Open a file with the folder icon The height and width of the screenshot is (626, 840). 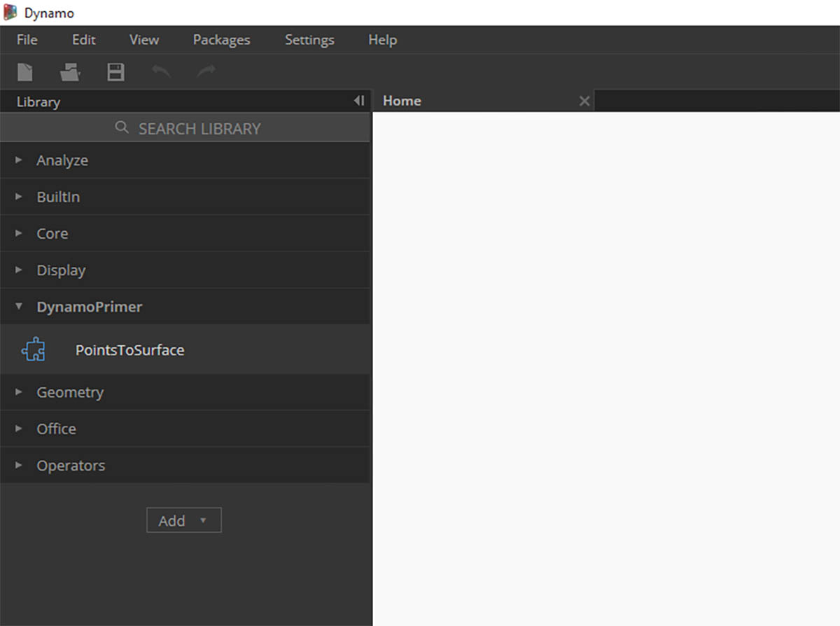[x=70, y=71]
